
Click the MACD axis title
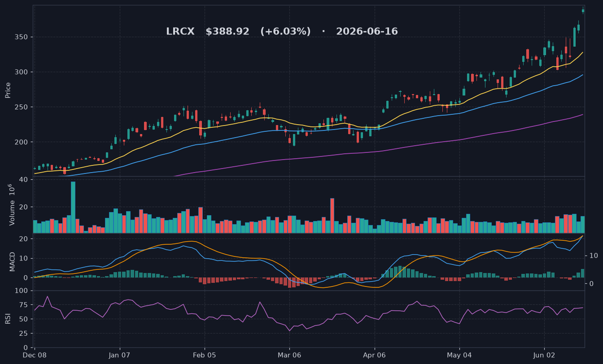tap(12, 261)
